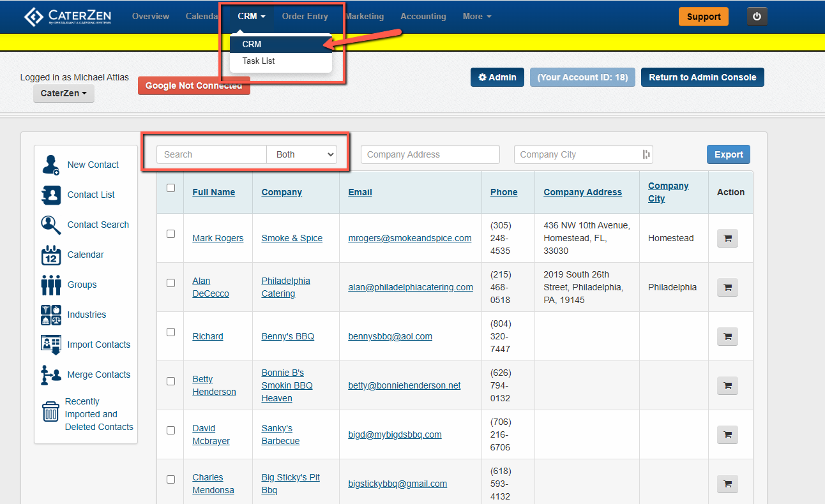
Task: Open the Both search-type dropdown
Action: tap(301, 154)
